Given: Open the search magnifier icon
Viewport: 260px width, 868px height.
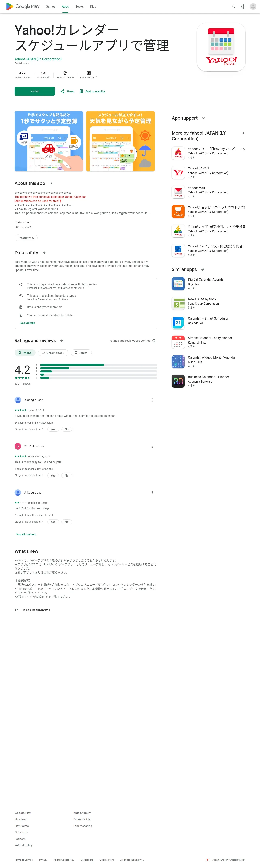Looking at the screenshot, I should (233, 6).
